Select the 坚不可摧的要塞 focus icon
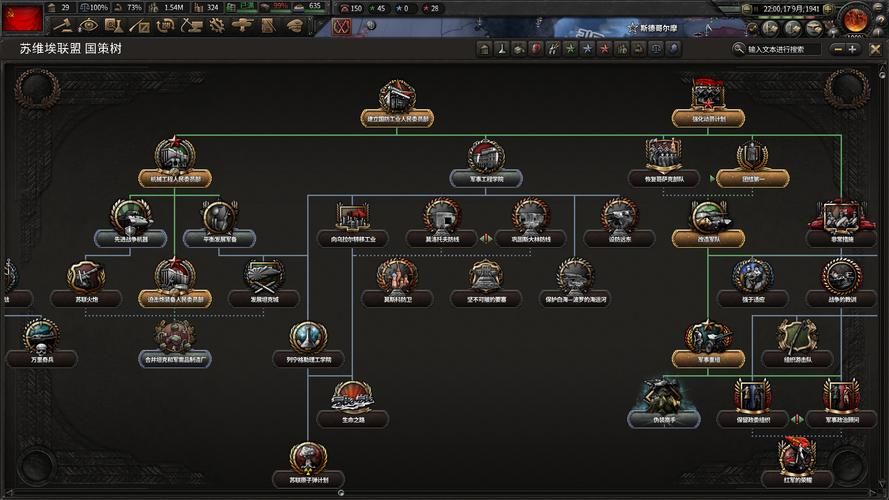Screen dimensions: 889x500 [x=486, y=277]
